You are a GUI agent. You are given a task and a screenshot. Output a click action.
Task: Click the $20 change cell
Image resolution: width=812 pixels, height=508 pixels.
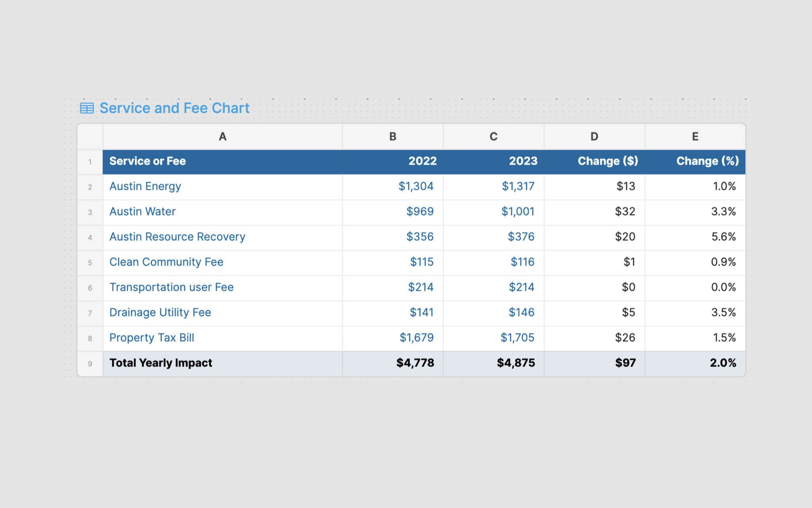pyautogui.click(x=594, y=237)
